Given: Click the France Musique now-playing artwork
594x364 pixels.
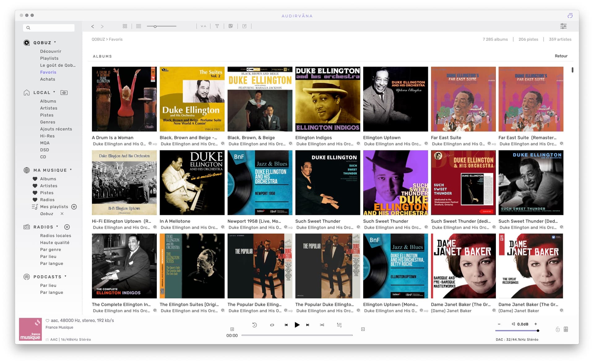Looking at the screenshot, I should (30, 329).
